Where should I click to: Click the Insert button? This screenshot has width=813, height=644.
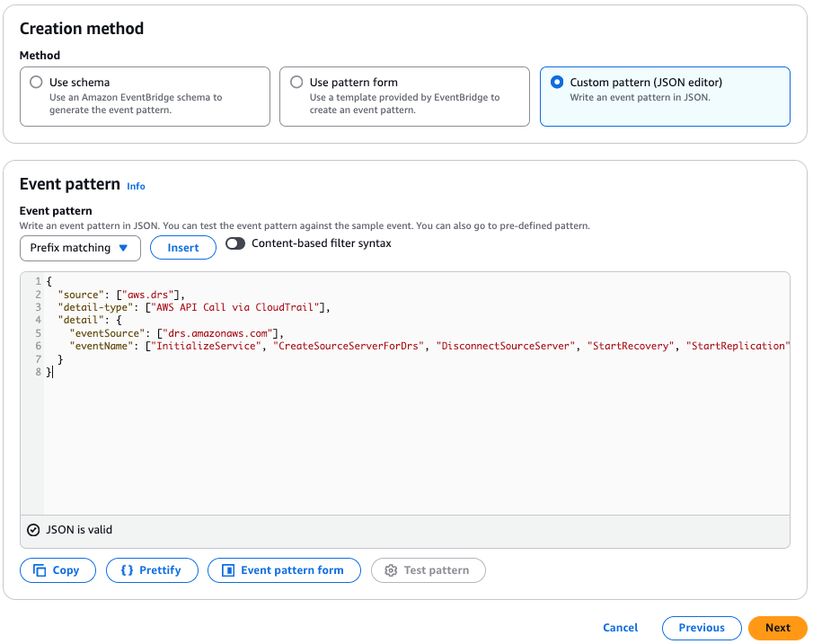coord(182,248)
